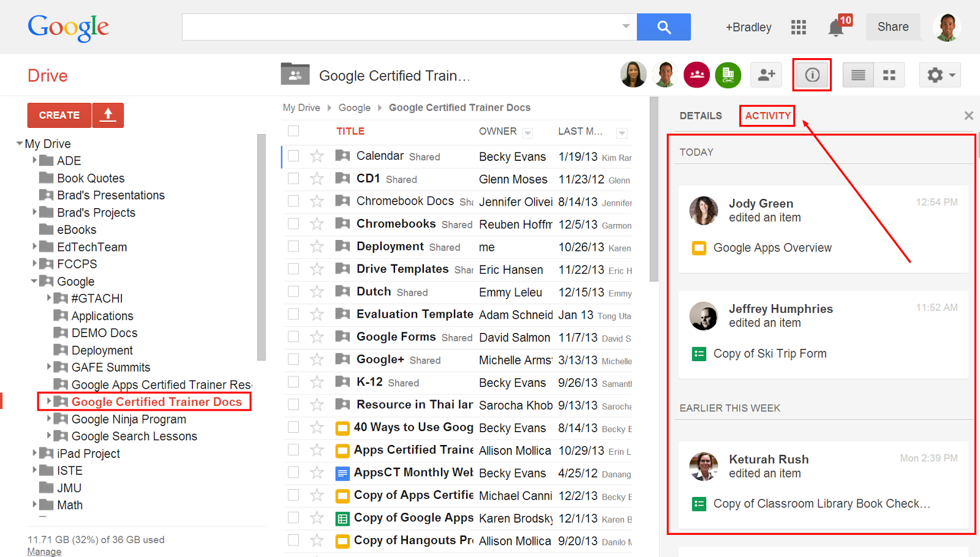
Task: Star the Chromebooks folder
Action: (x=317, y=224)
